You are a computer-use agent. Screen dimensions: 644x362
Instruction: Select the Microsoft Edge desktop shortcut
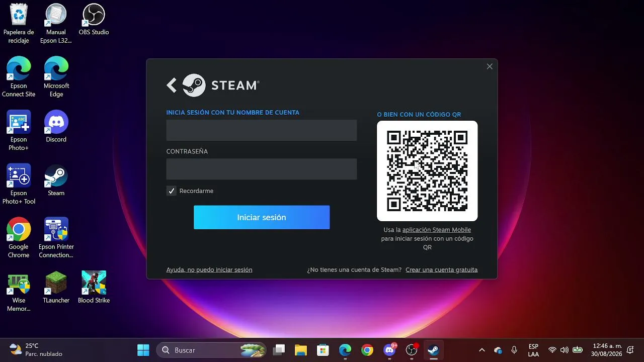coord(56,77)
